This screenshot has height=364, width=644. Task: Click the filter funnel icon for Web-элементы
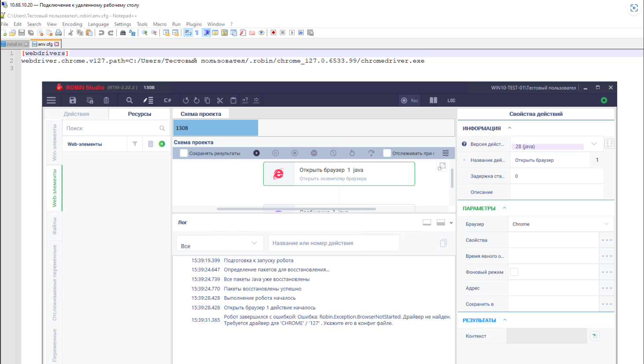[135, 144]
